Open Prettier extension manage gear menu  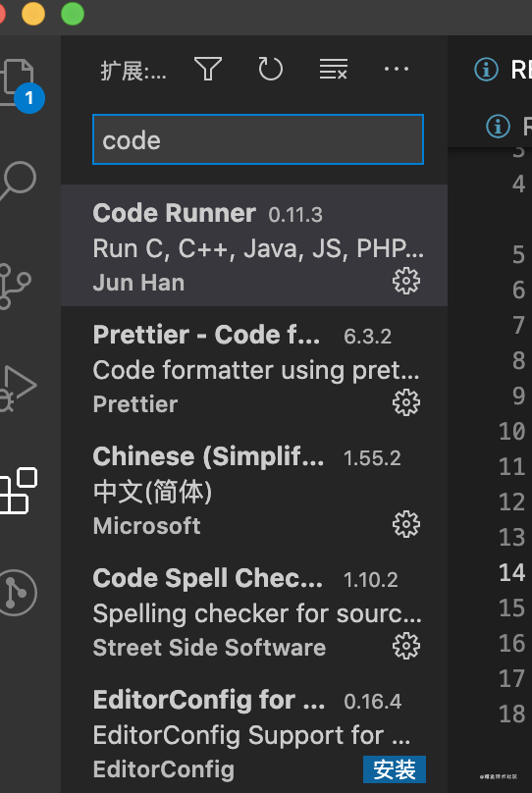[406, 402]
